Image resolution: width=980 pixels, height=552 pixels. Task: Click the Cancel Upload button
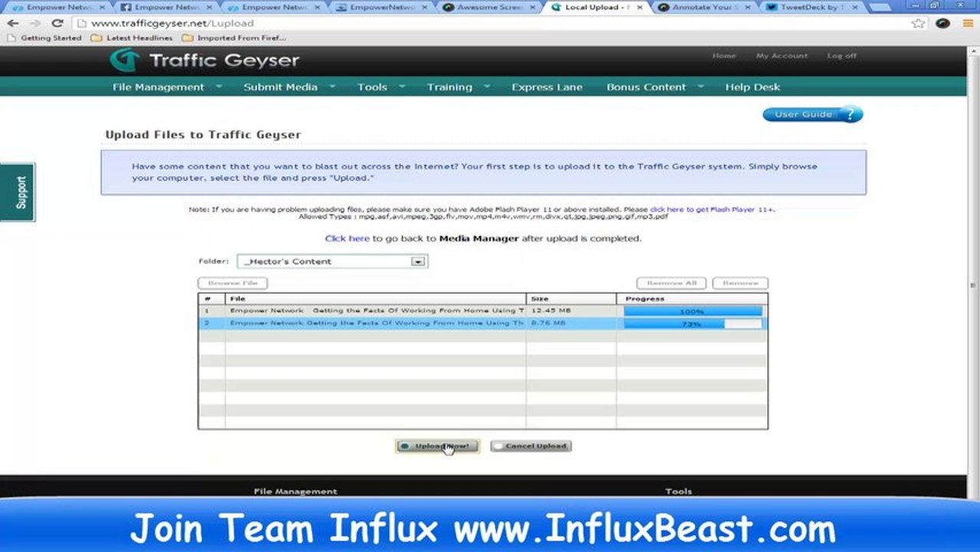point(531,445)
